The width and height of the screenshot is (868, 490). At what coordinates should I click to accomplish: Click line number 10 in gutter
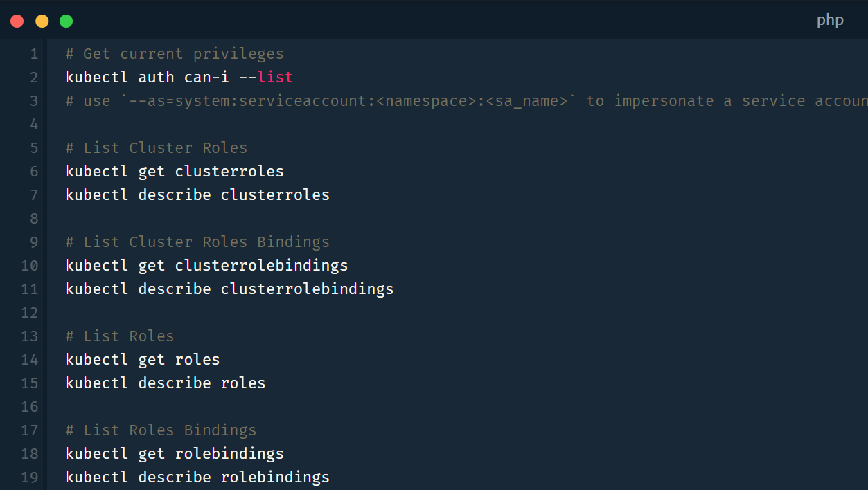(30, 266)
